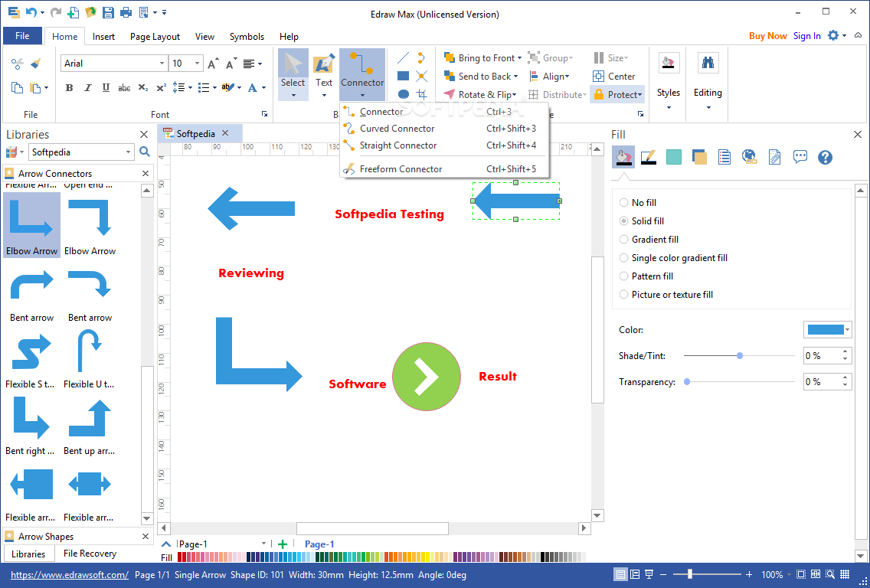Viewport: 870px width, 588px height.
Task: Click the Transparency percentage input field
Action: click(x=823, y=381)
